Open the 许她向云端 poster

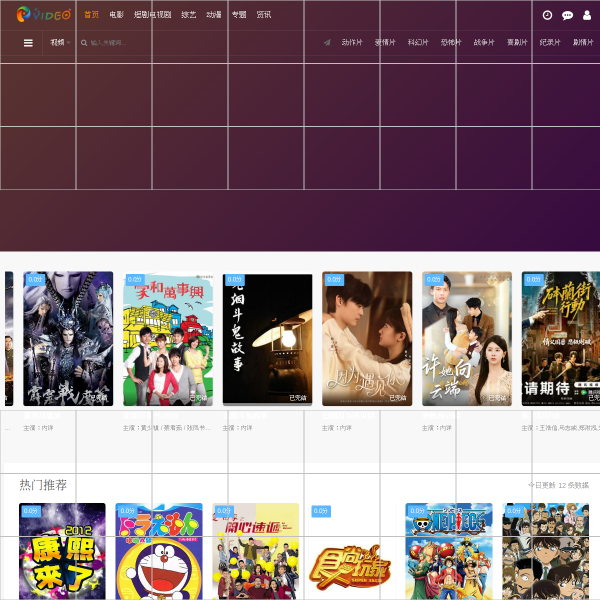pos(467,339)
